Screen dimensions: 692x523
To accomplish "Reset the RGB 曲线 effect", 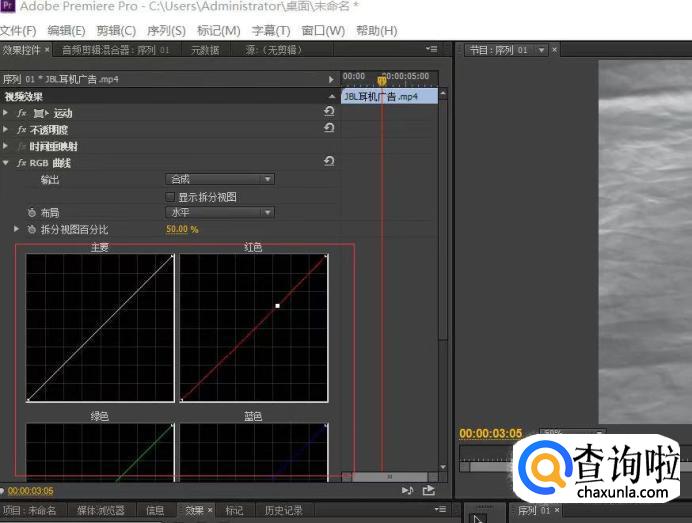I will (x=329, y=162).
